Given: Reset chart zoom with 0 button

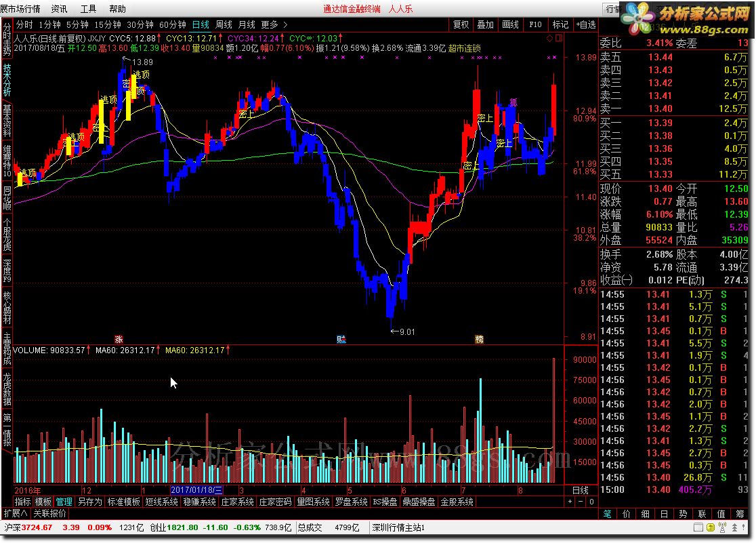Looking at the screenshot, I should [591, 502].
